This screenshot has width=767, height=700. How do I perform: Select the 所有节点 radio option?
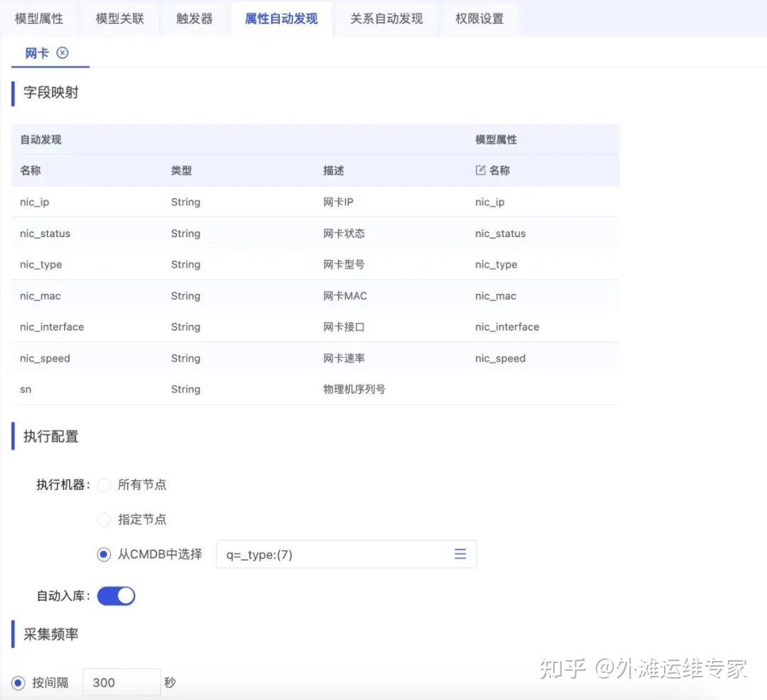104,485
